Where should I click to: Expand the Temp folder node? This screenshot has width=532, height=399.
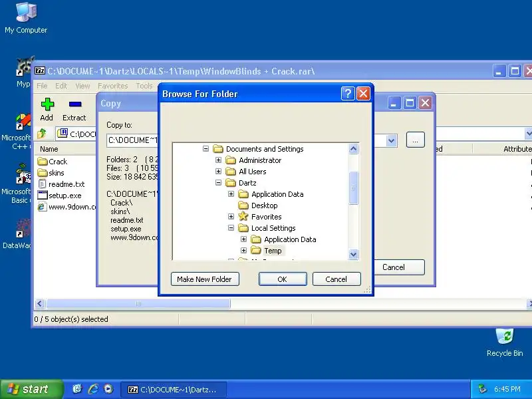coord(243,250)
